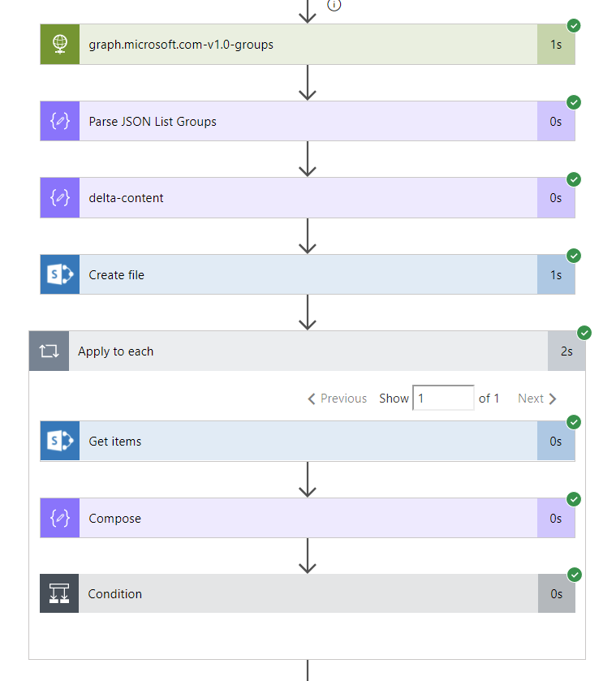The height and width of the screenshot is (681, 616).
Task: Click the Parse JSON List Groups braces icon
Action: [60, 122]
